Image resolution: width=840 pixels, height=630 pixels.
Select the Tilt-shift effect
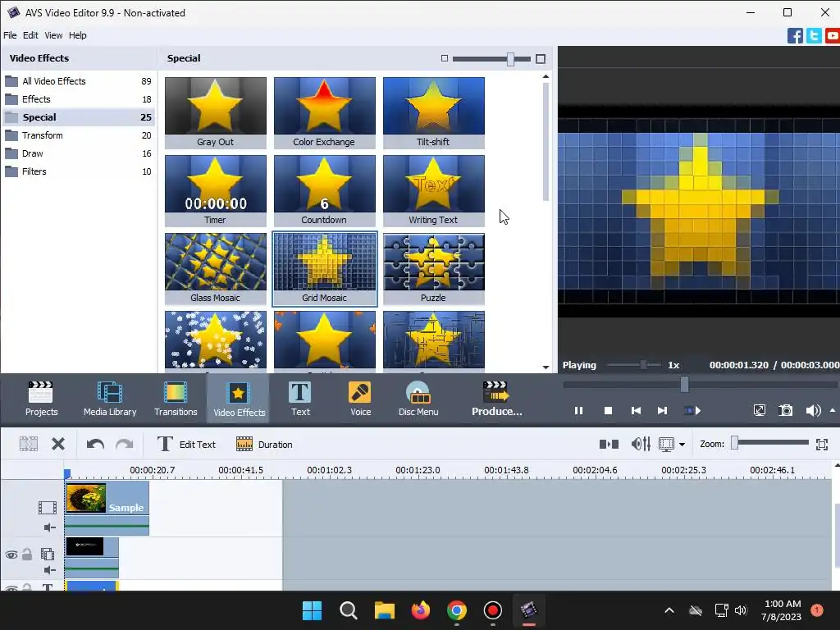(433, 112)
